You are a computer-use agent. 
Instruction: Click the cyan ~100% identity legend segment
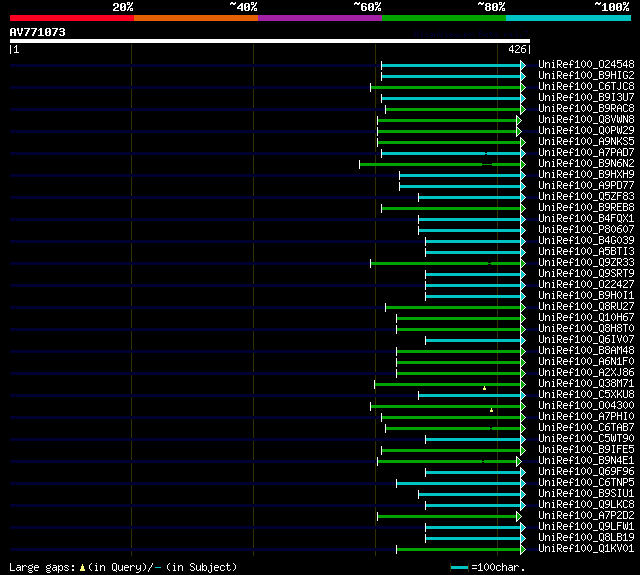569,18
